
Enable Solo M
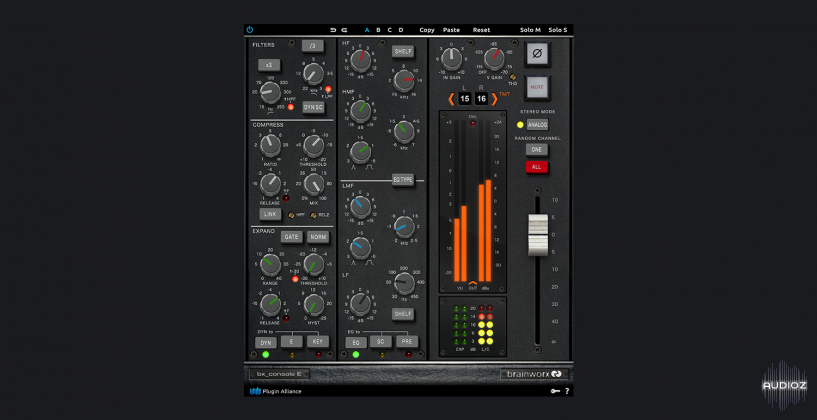[530, 30]
